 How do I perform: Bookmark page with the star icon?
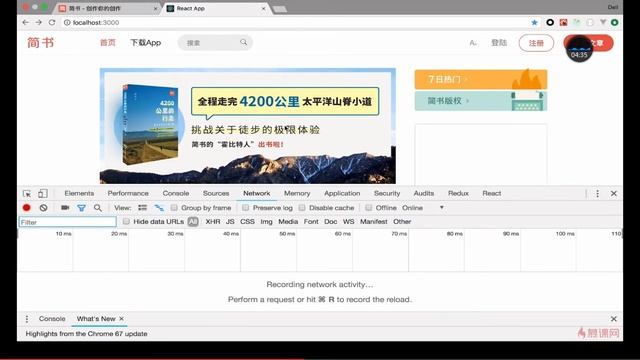[534, 22]
